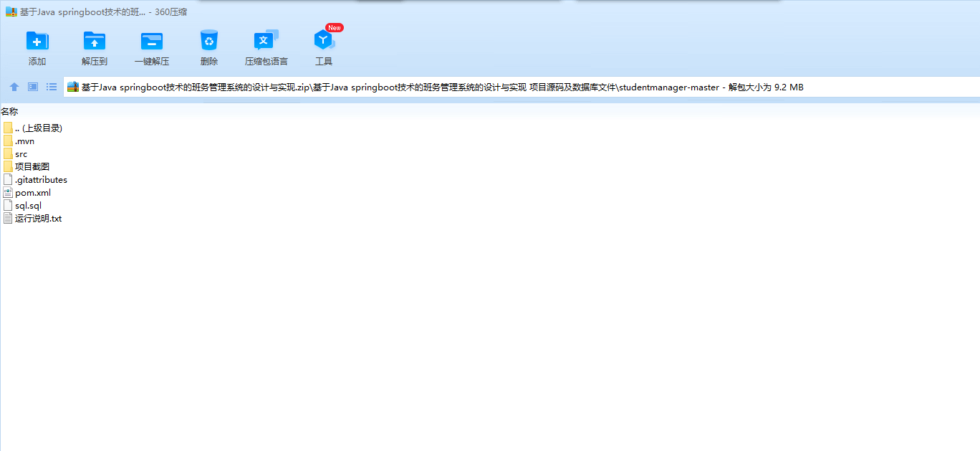Select the pom.xml file icon
Screen dimensions: 980x451
point(8,192)
